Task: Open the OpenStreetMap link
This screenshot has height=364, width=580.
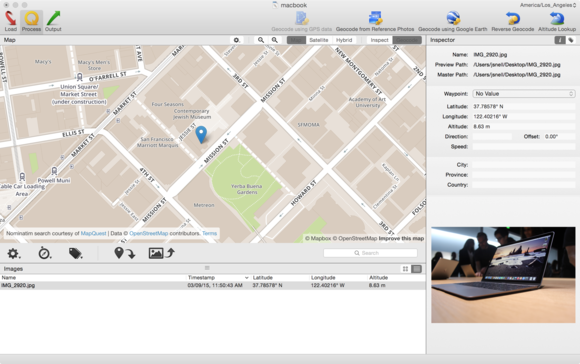Action: [x=148, y=233]
